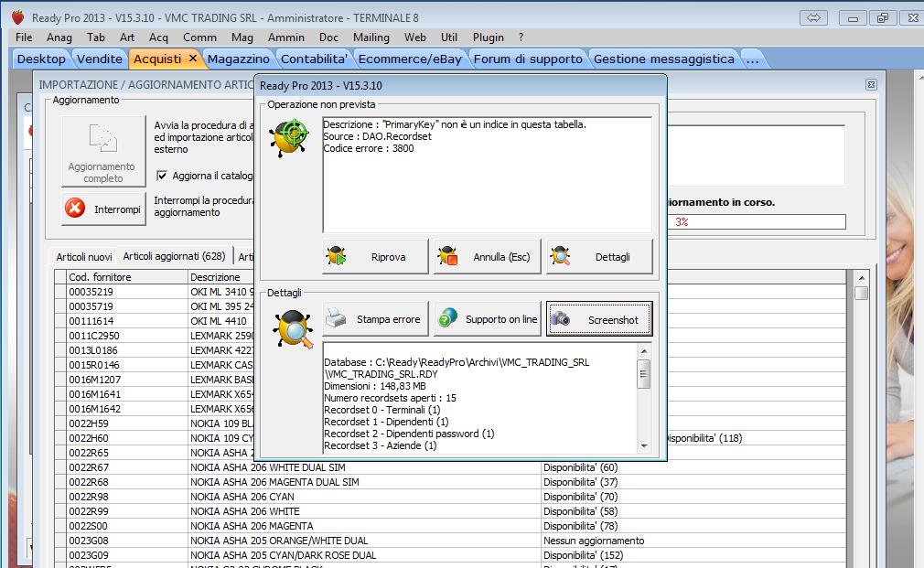The image size is (924, 568).
Task: Click the red X Interrompi icon
Action: point(75,208)
